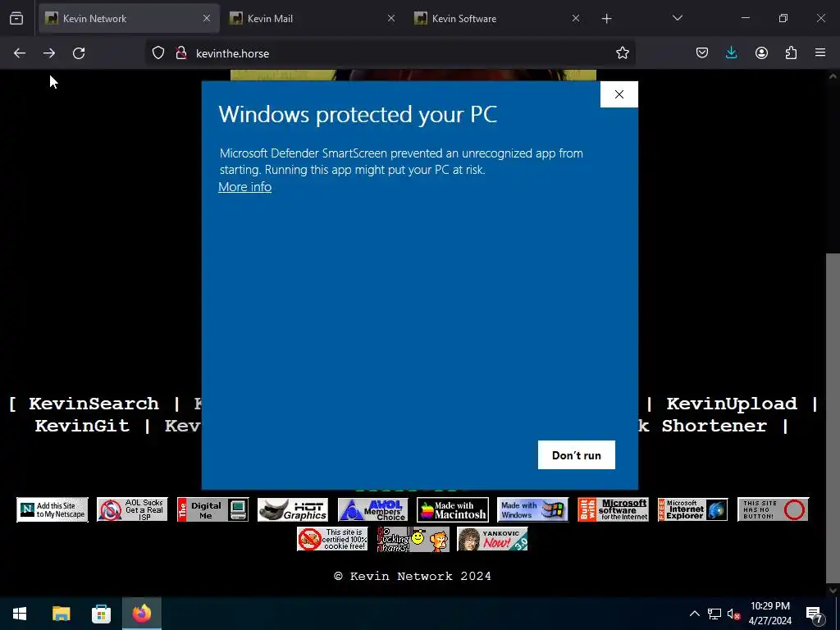Click the AOL Sucks Get a Real ISP badge

coord(132,509)
